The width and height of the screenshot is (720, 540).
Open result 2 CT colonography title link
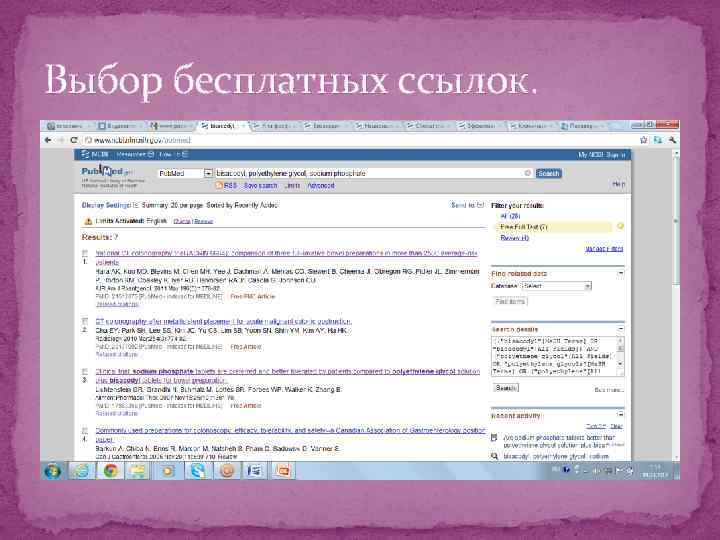(x=224, y=321)
